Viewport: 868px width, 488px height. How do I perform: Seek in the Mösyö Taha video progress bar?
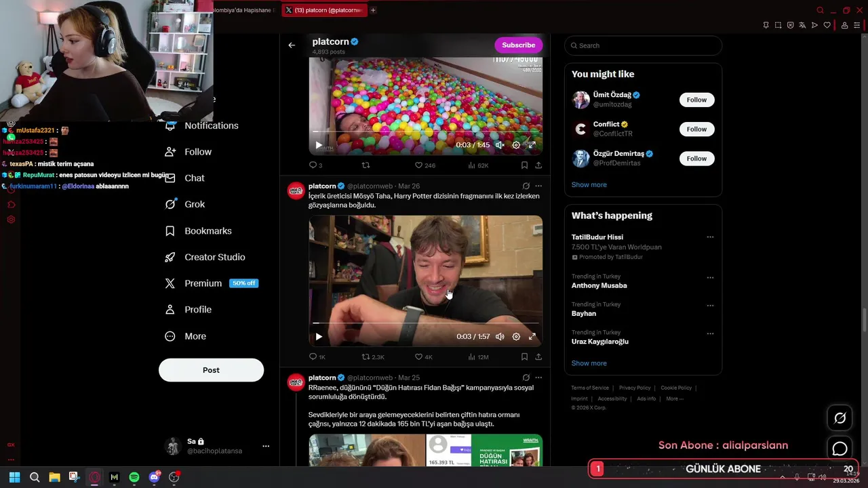pyautogui.click(x=426, y=323)
